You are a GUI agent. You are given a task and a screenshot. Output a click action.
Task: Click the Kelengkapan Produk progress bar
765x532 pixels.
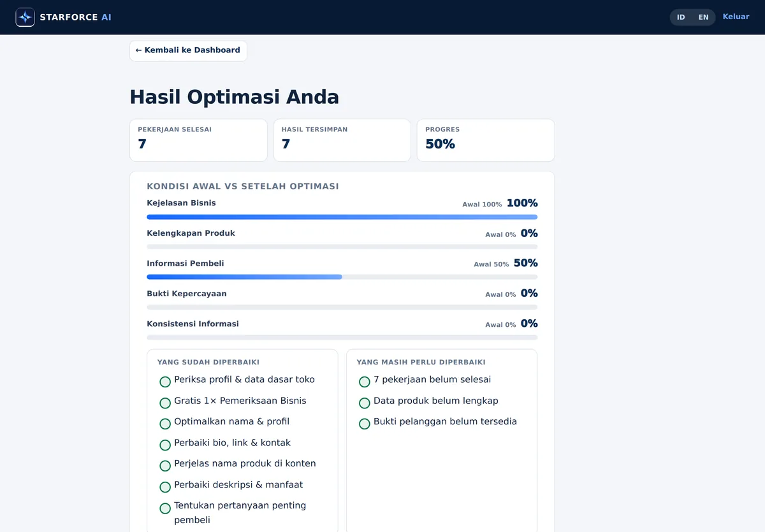coord(342,247)
